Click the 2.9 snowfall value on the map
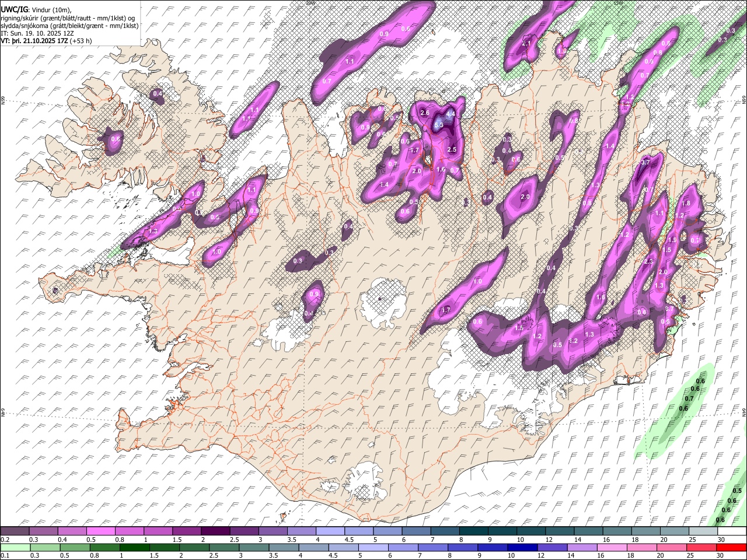 coord(525,197)
